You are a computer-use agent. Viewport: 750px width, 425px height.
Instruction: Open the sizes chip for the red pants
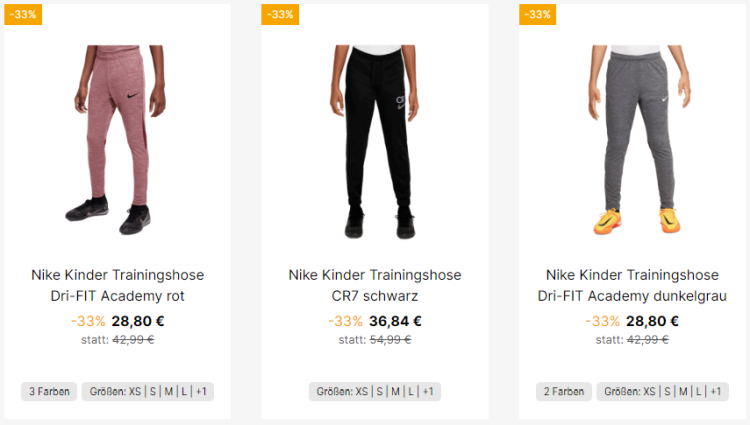tap(147, 391)
